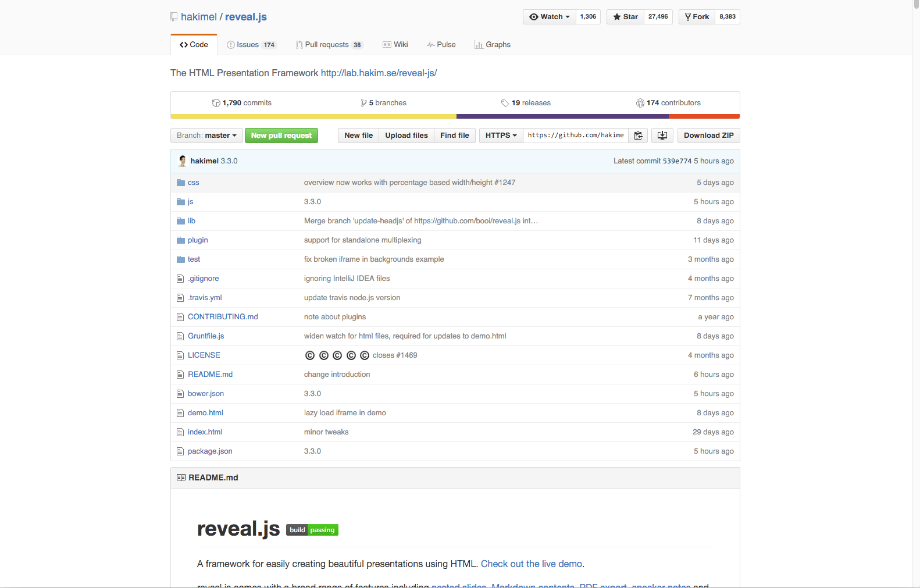Screen dimensions: 920x588
Task: Open the Watch dropdown
Action: [550, 17]
